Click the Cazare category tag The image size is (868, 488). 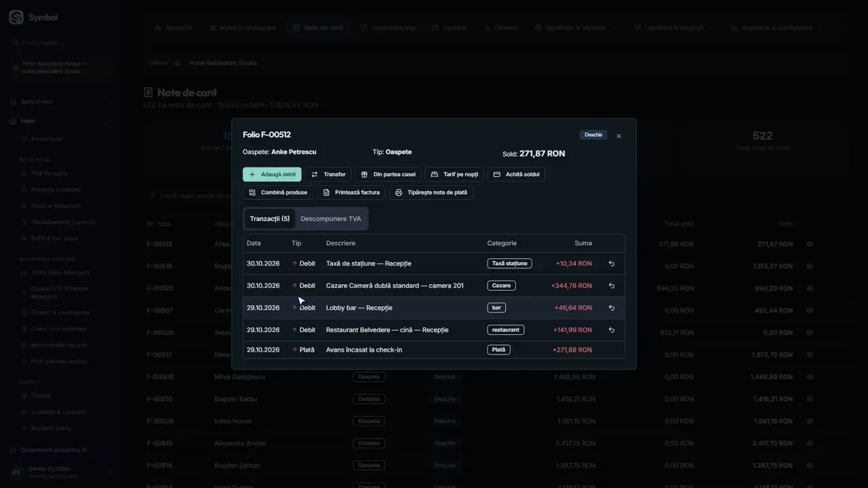[x=501, y=286]
